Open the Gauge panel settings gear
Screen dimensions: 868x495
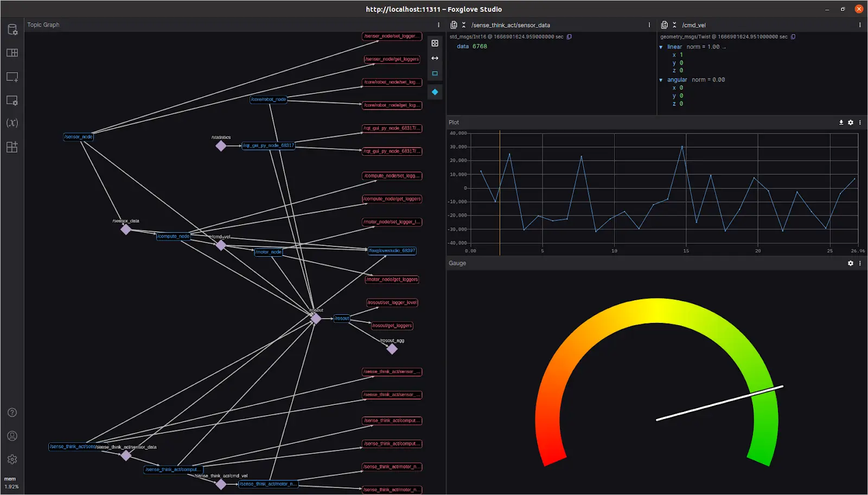851,263
